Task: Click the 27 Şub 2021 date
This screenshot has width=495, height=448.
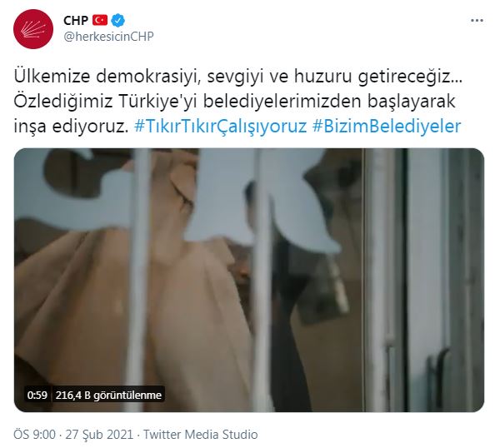Action: click(x=99, y=435)
